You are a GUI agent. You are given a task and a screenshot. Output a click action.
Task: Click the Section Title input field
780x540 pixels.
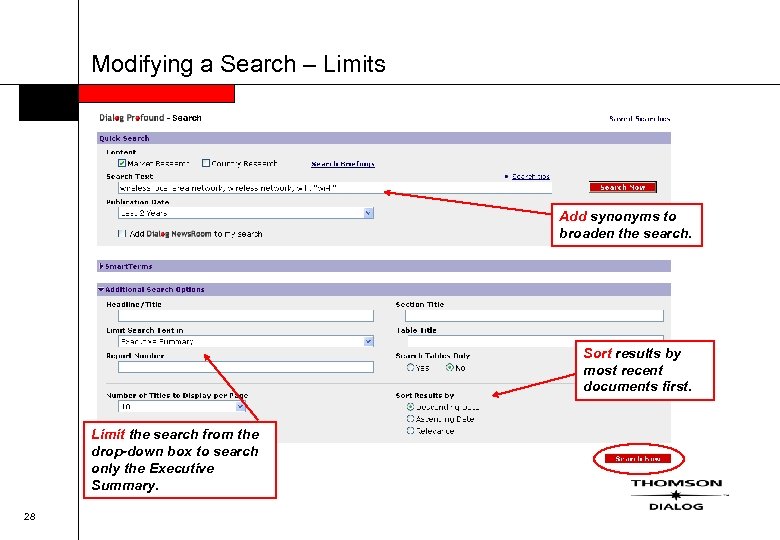click(534, 316)
